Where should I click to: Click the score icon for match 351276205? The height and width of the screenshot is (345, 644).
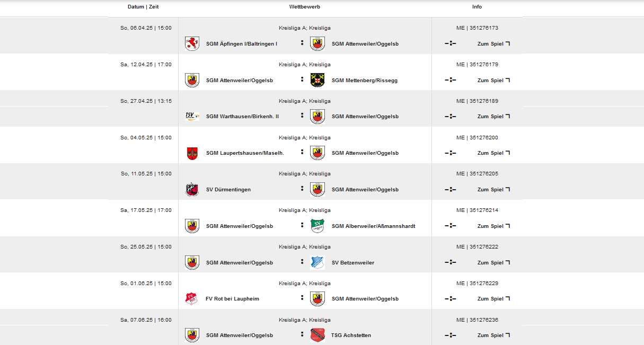pos(450,189)
